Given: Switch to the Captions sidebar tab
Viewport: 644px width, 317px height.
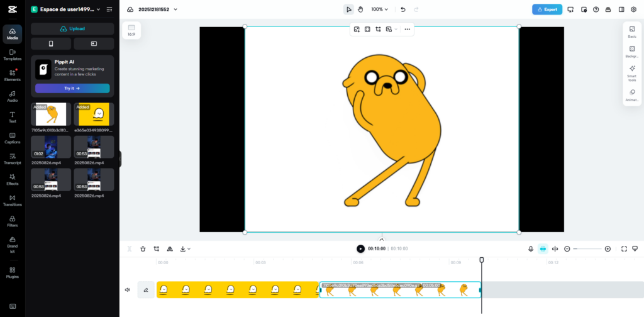Looking at the screenshot, I should 13,137.
